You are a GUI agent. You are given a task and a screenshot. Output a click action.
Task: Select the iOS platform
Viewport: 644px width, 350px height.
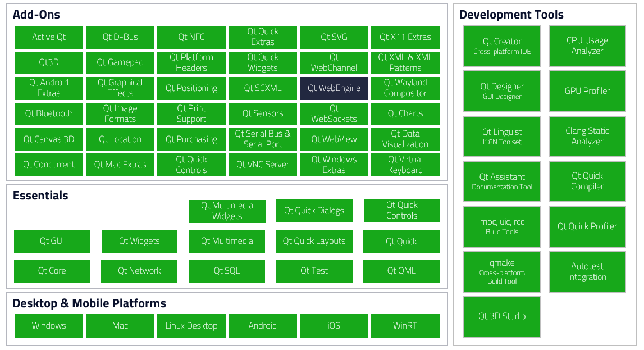[x=334, y=326]
